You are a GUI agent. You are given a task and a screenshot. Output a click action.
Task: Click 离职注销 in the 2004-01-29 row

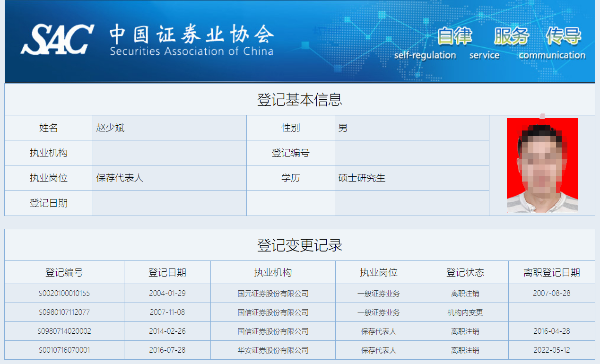465,293
